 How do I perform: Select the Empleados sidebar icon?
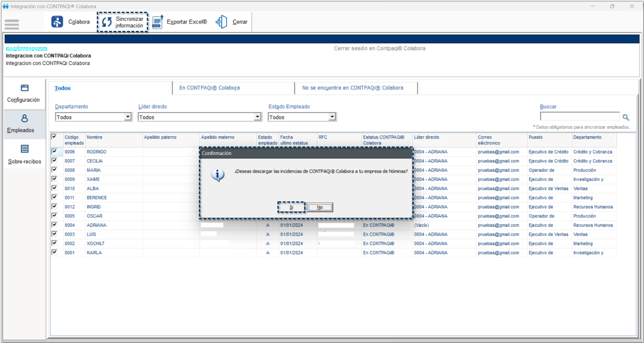[24, 118]
